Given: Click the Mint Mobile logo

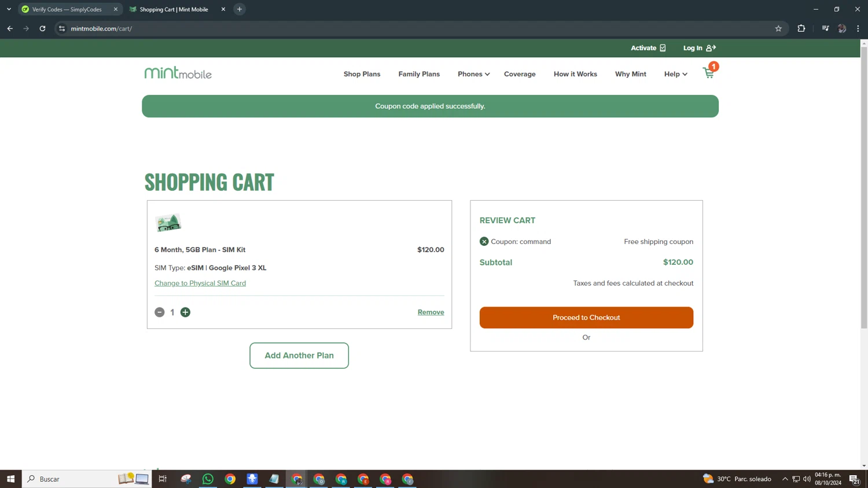Looking at the screenshot, I should click(x=178, y=73).
